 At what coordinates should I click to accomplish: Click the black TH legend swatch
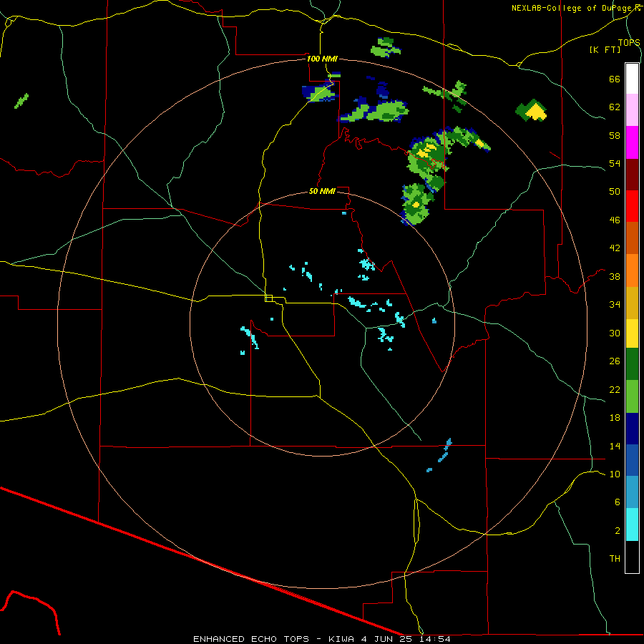point(632,557)
